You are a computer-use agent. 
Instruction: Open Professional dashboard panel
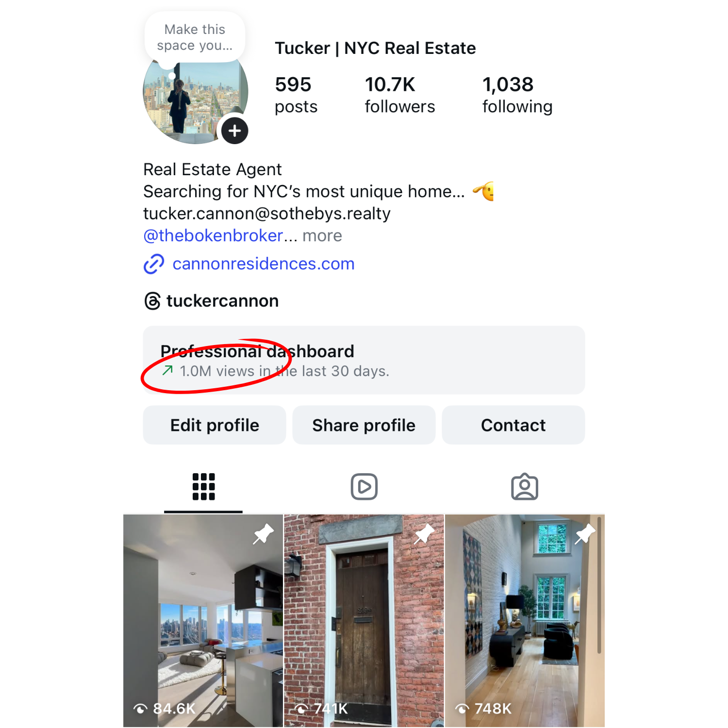point(364,360)
